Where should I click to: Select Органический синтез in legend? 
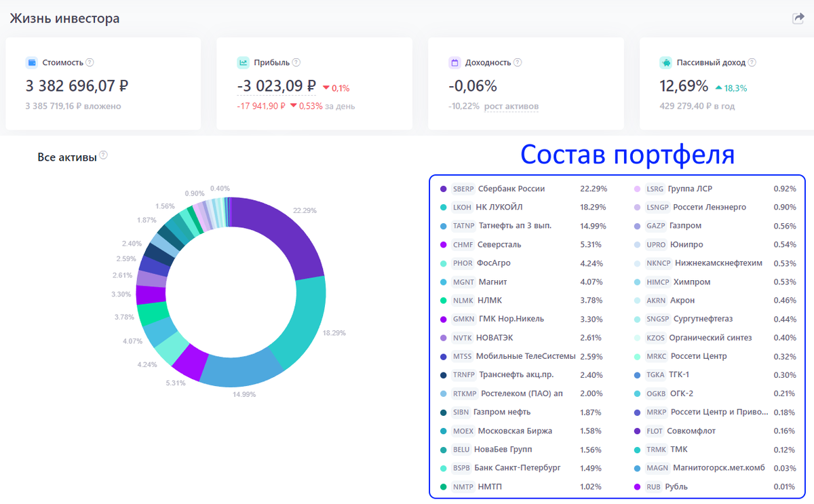click(x=710, y=338)
